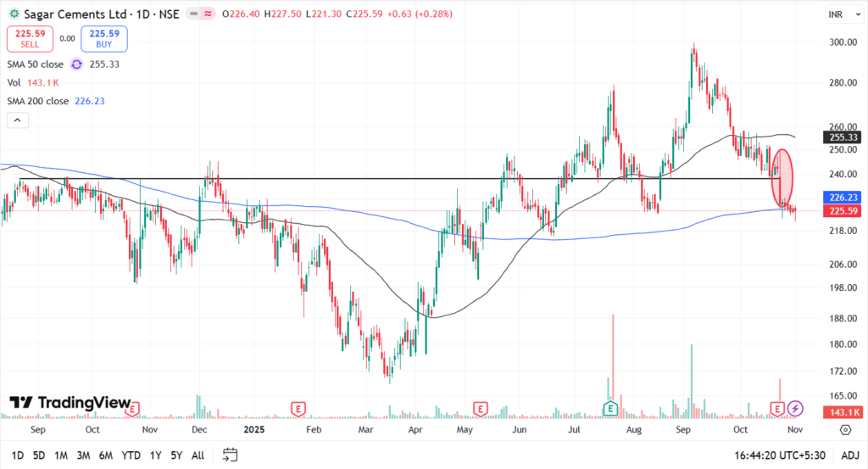Click the red wavy market status icon

pos(207,14)
